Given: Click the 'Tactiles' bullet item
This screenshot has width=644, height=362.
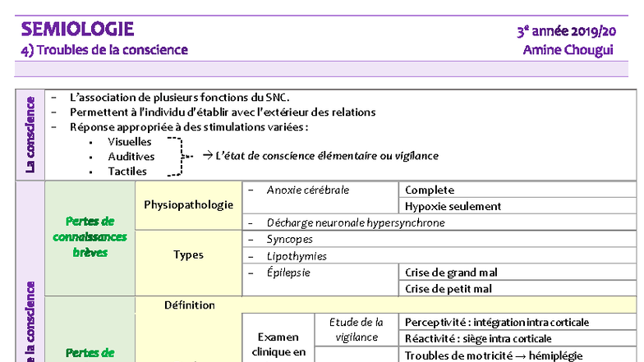Looking at the screenshot, I should coord(127,172).
